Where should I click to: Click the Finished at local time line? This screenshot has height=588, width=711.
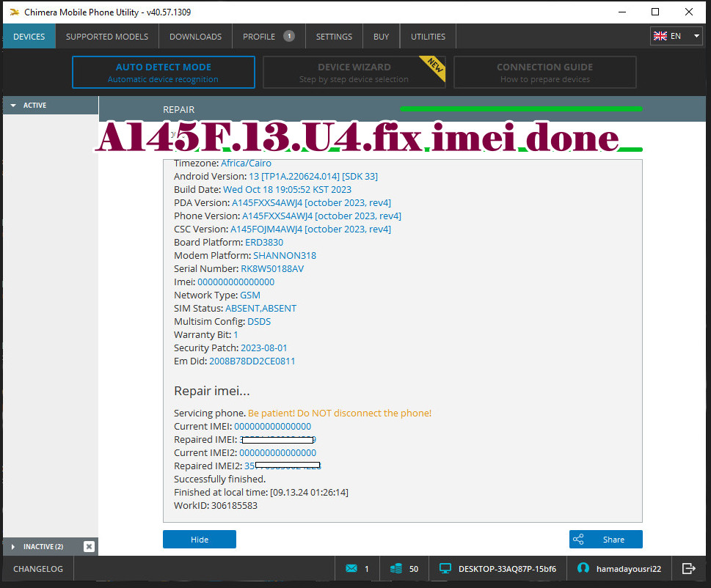(x=261, y=492)
